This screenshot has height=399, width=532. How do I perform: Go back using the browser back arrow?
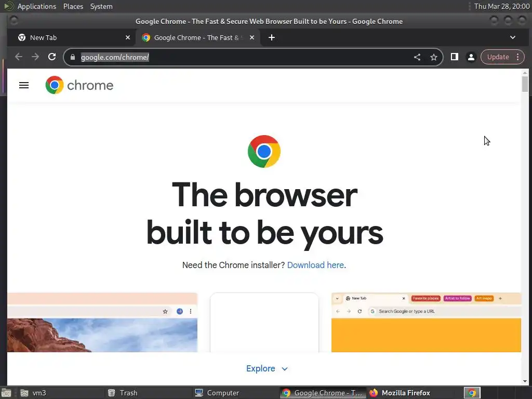(19, 57)
